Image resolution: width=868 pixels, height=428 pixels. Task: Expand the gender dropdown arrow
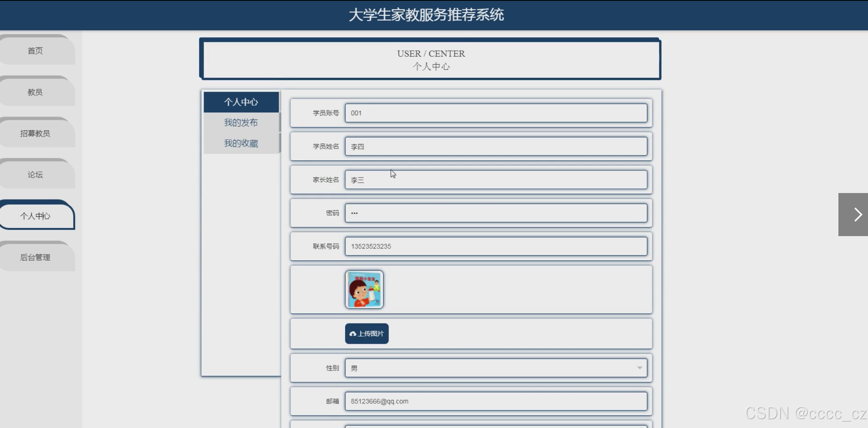tap(639, 368)
